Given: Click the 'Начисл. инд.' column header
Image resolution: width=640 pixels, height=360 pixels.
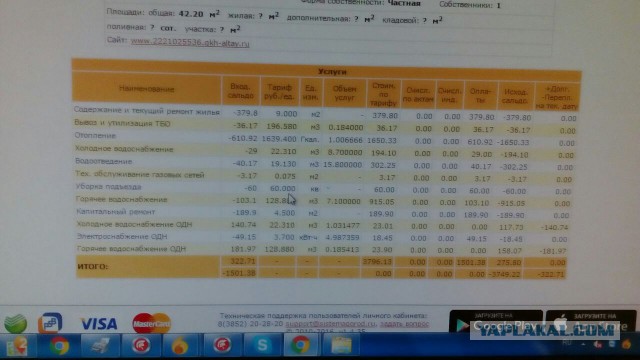Looking at the screenshot, I should [449, 95].
